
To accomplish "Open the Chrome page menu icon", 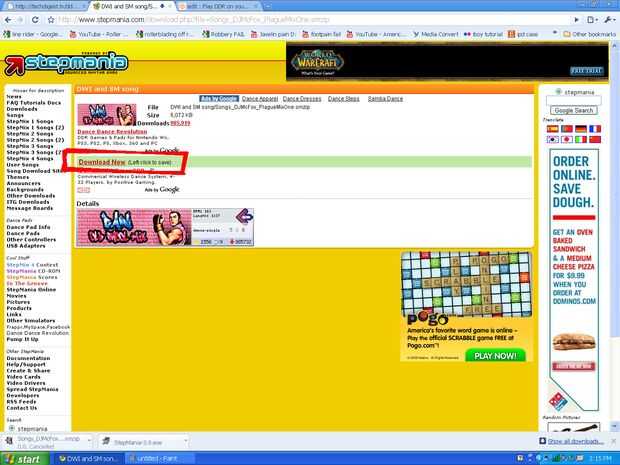I will (592, 20).
